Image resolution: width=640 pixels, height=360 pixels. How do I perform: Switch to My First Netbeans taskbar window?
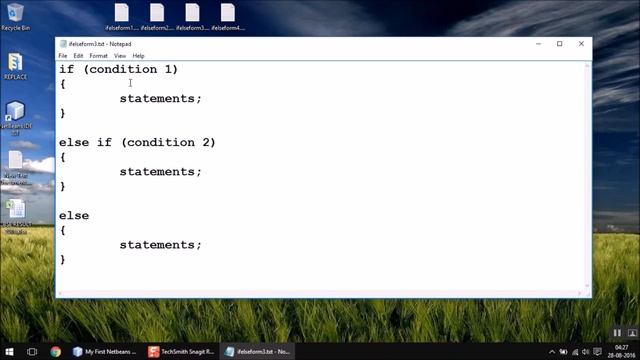pos(104,351)
